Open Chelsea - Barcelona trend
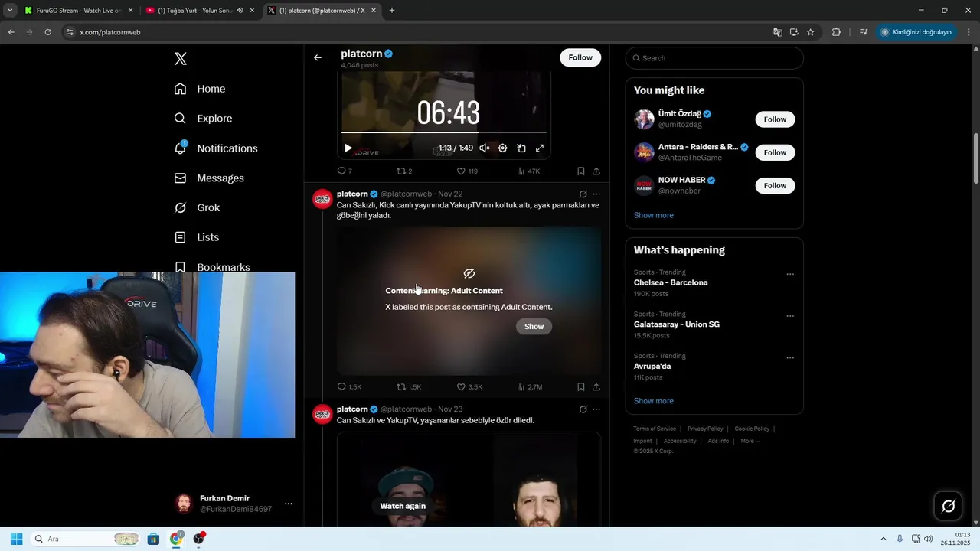The width and height of the screenshot is (980, 551). point(671,282)
